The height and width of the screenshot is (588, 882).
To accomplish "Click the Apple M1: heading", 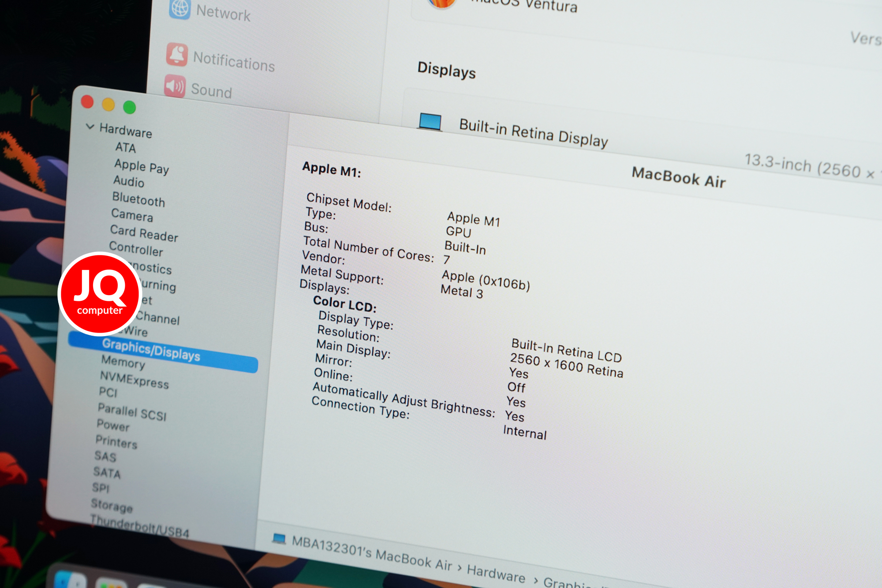I will [x=332, y=169].
